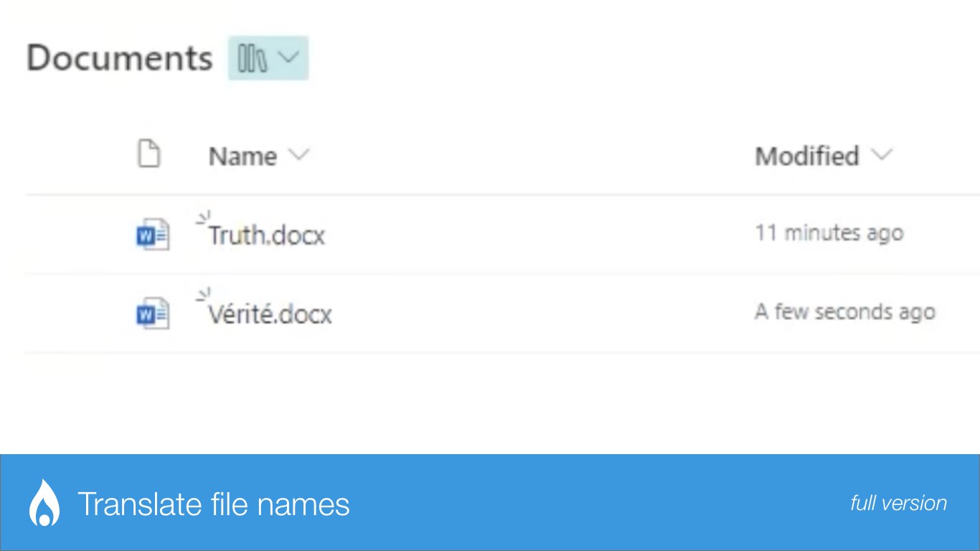Screen dimensions: 980x551
Task: Click the white flame logo
Action: tap(44, 502)
